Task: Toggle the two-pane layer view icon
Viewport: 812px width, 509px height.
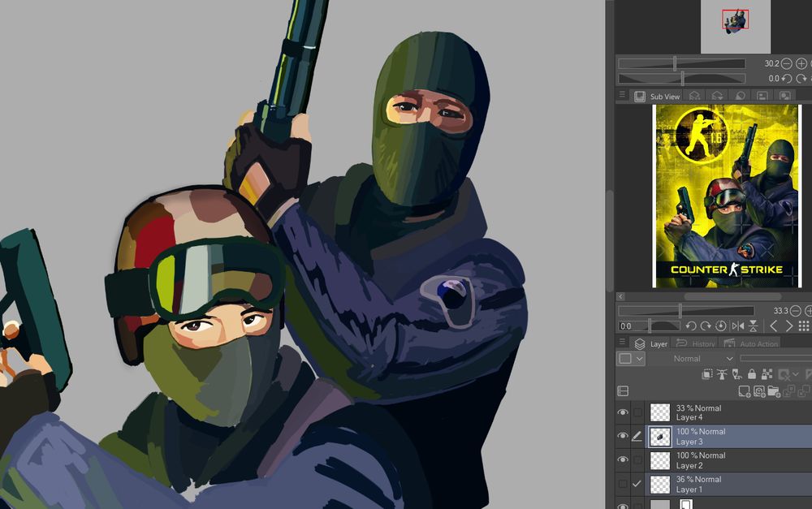Action: 623,391
